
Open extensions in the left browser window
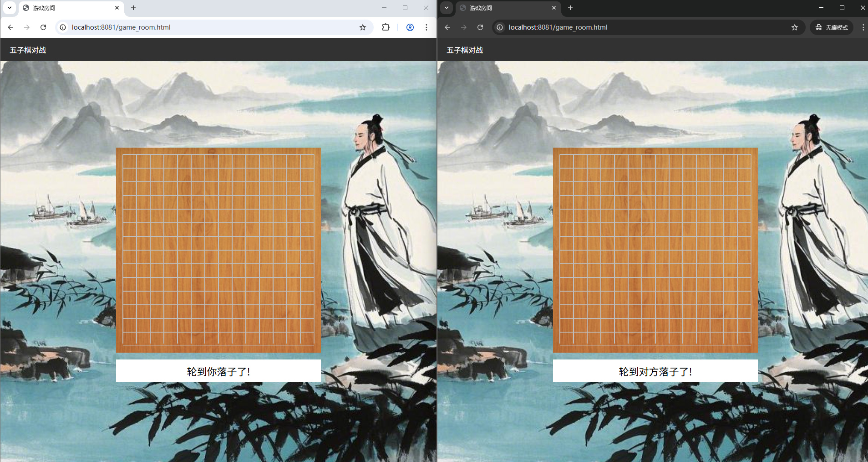pos(386,27)
